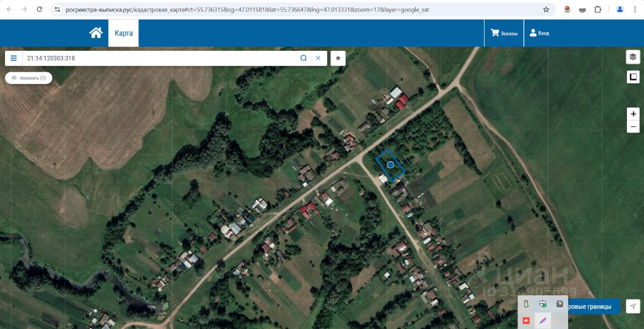Run search with magnifier icon
This screenshot has width=644, height=329.
coord(304,58)
